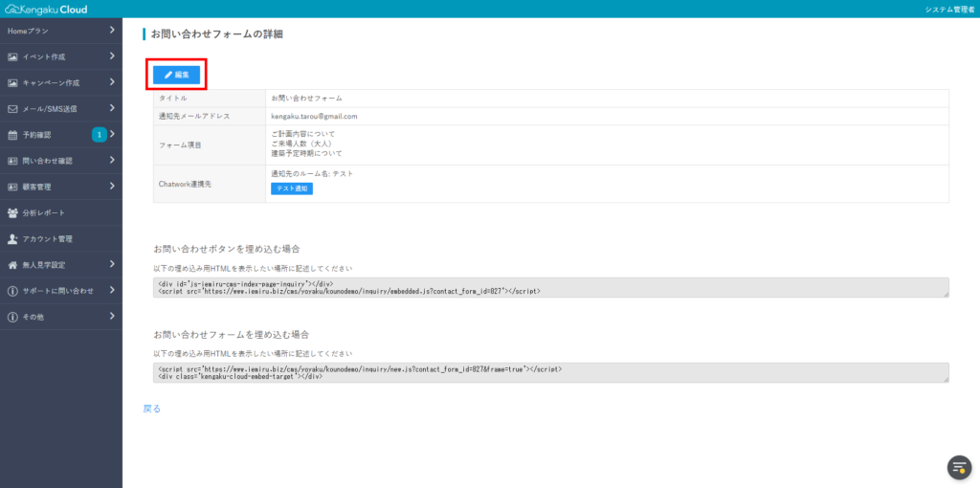Click the お問い合わせボタンを埋め込む場合 heading
Image resolution: width=980 pixels, height=488 pixels.
click(x=227, y=249)
